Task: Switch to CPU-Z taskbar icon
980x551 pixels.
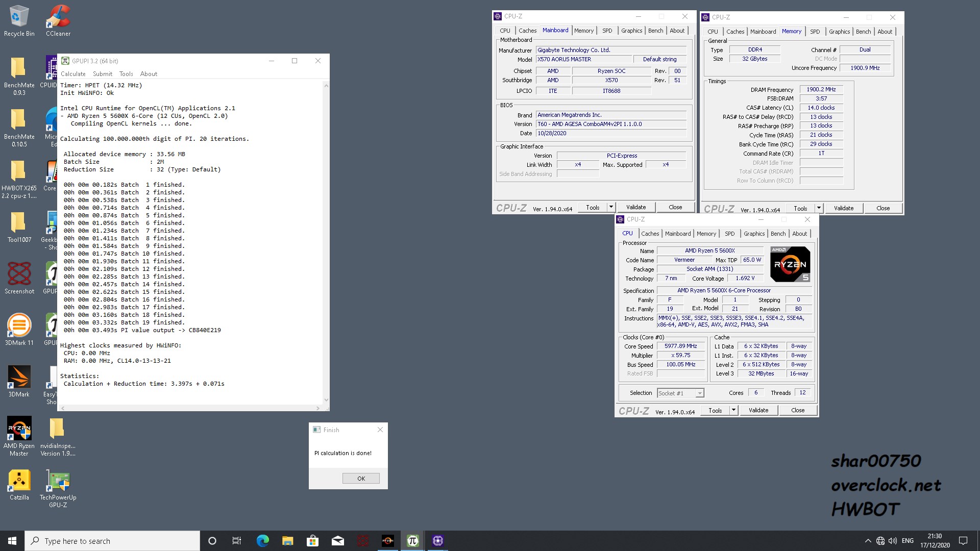Action: click(438, 541)
